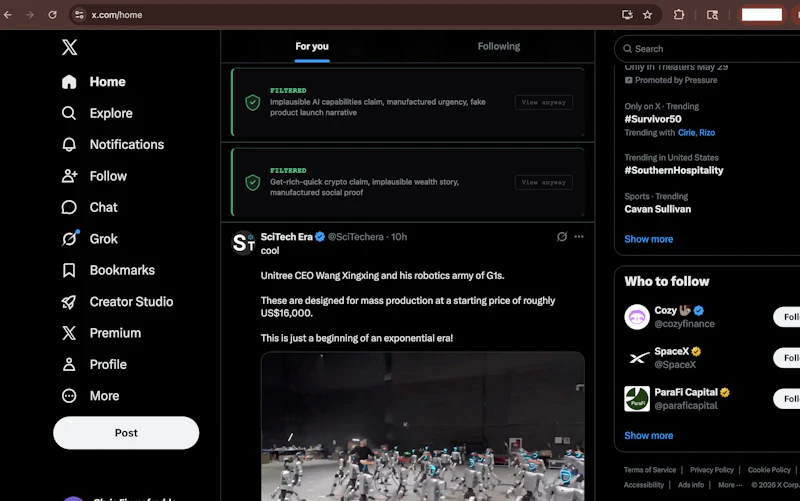Open the Profile person icon
Viewport: 800px width, 501px height.
tap(69, 365)
